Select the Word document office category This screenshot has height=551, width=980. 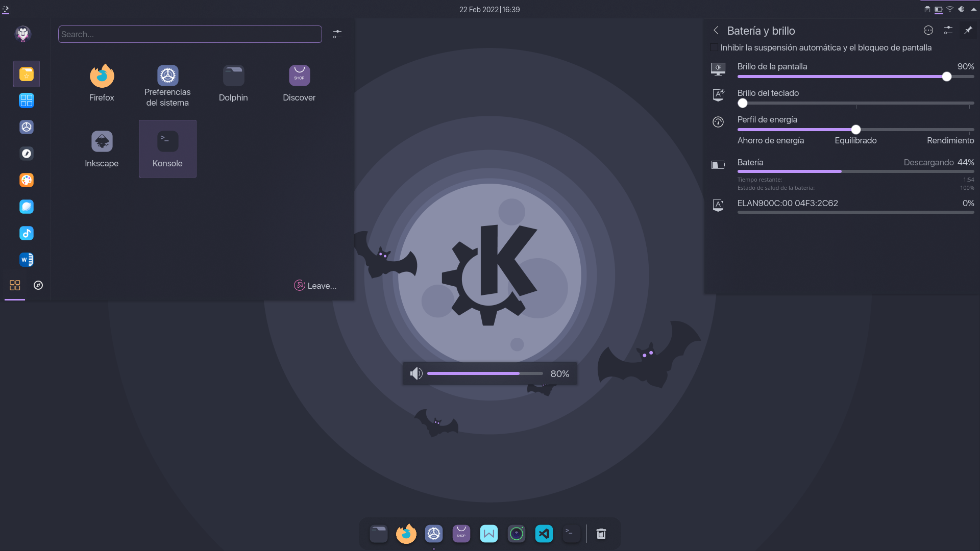point(27,260)
